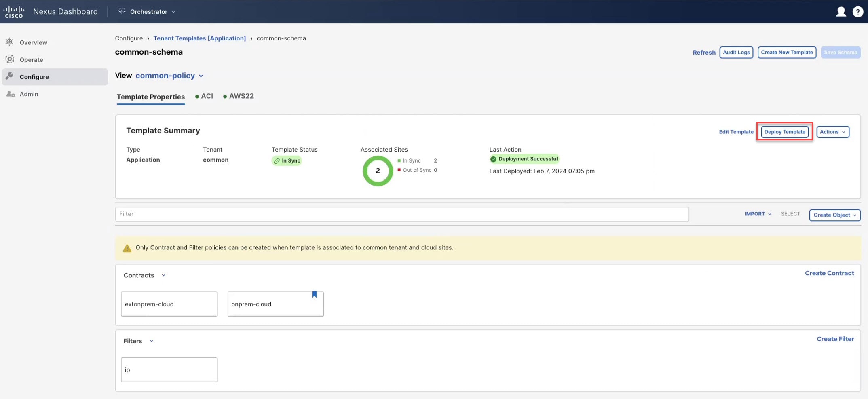Open the Actions dropdown
Screen dimensions: 868x399
[x=832, y=132]
